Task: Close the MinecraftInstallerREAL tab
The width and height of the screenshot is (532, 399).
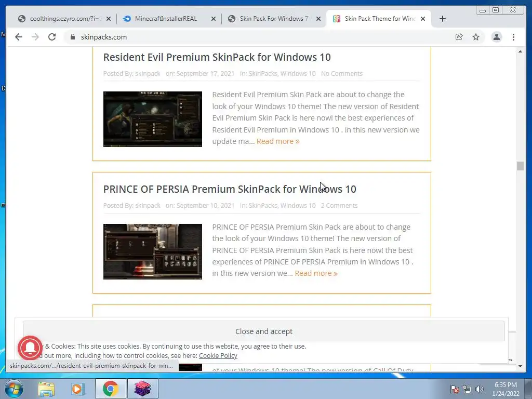Action: pyautogui.click(x=214, y=19)
